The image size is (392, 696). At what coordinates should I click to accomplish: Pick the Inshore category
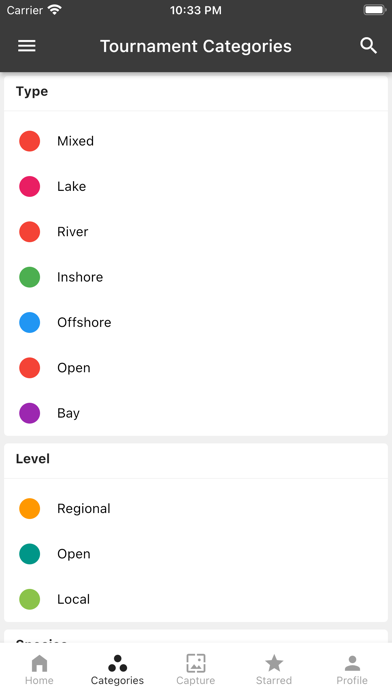pos(196,277)
